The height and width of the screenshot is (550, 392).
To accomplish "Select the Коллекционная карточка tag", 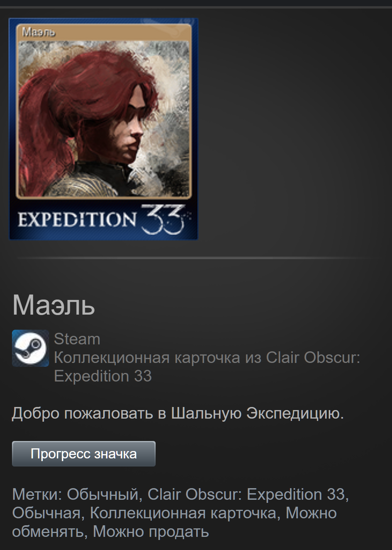I will 183,513.
